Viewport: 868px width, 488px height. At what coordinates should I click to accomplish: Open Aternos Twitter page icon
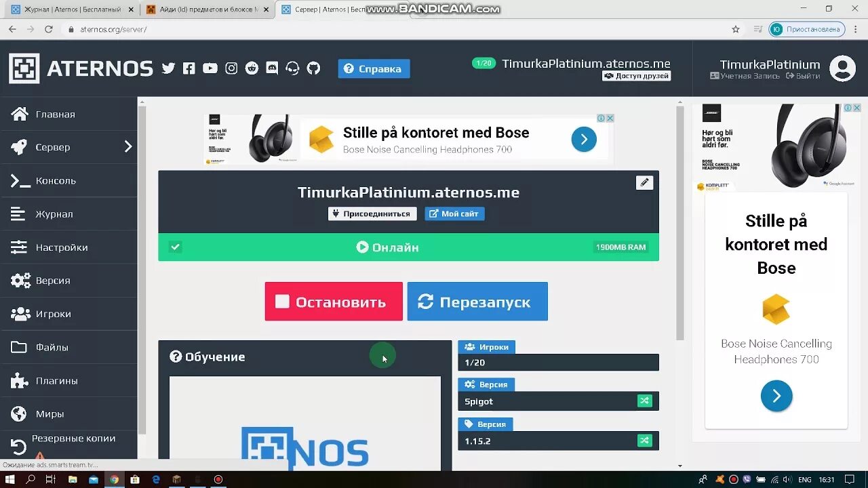pos(168,68)
